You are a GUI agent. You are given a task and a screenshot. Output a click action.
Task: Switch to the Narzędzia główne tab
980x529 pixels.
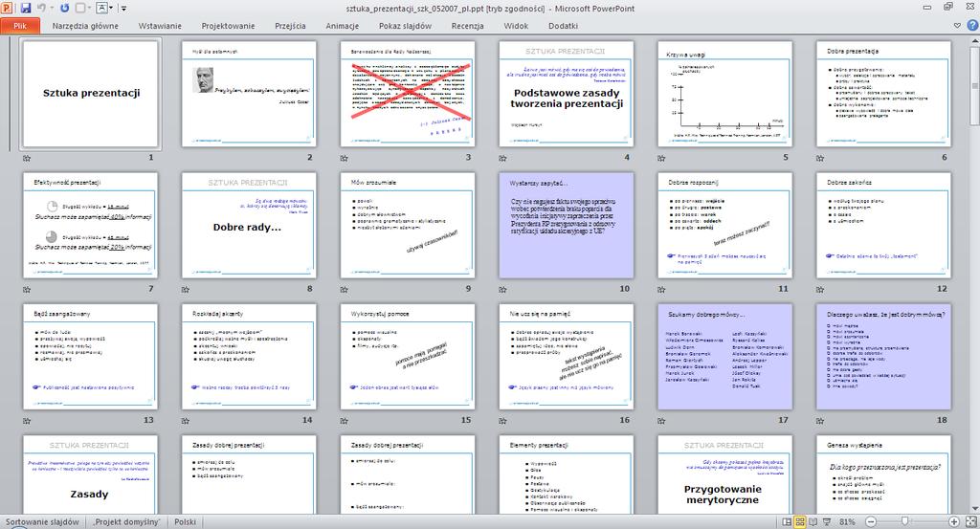(85, 26)
